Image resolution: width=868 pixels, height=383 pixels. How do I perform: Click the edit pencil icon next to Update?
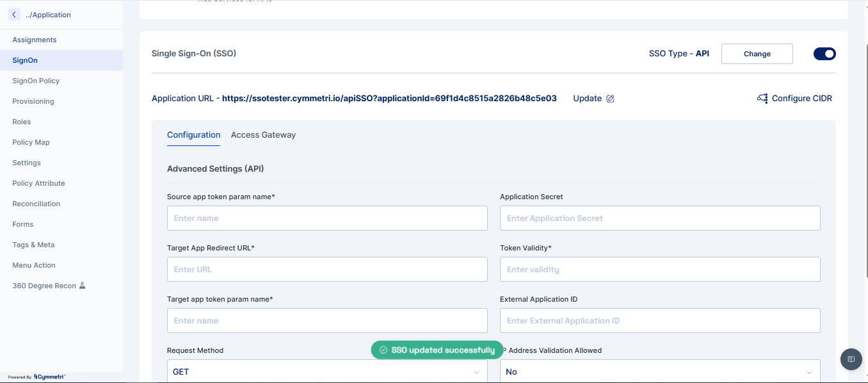[x=610, y=99]
